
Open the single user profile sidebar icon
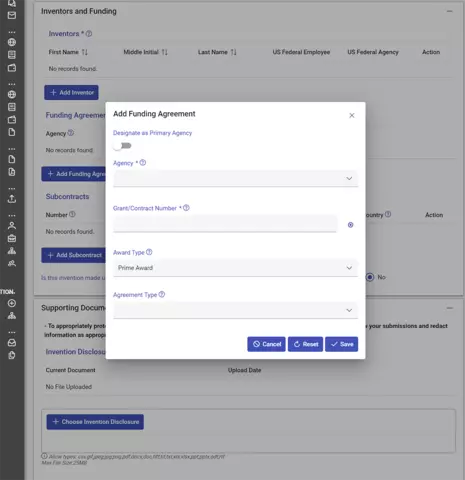12,226
